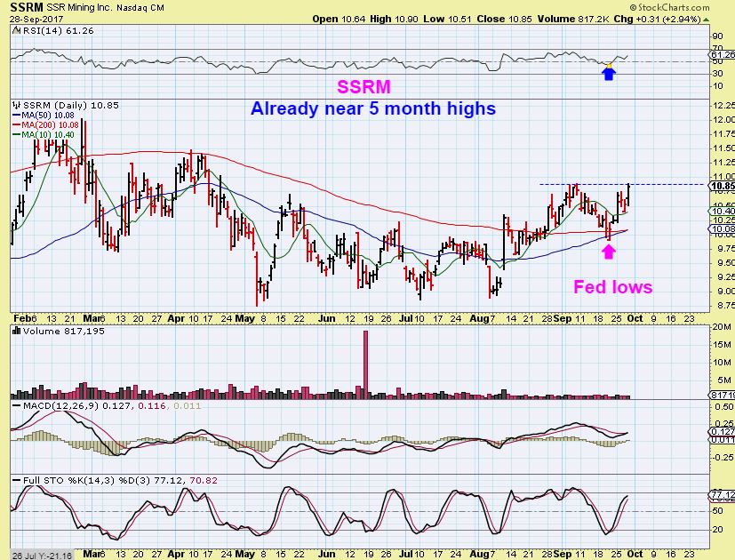Click the magenta 'Fed lows' note
This screenshot has width=735, height=560.
pos(612,286)
